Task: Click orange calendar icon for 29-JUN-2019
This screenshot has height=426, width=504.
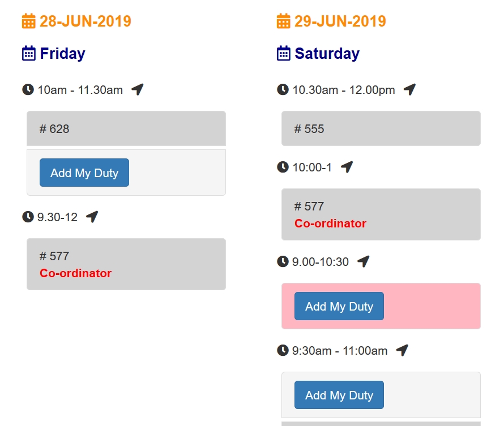Action: click(283, 21)
